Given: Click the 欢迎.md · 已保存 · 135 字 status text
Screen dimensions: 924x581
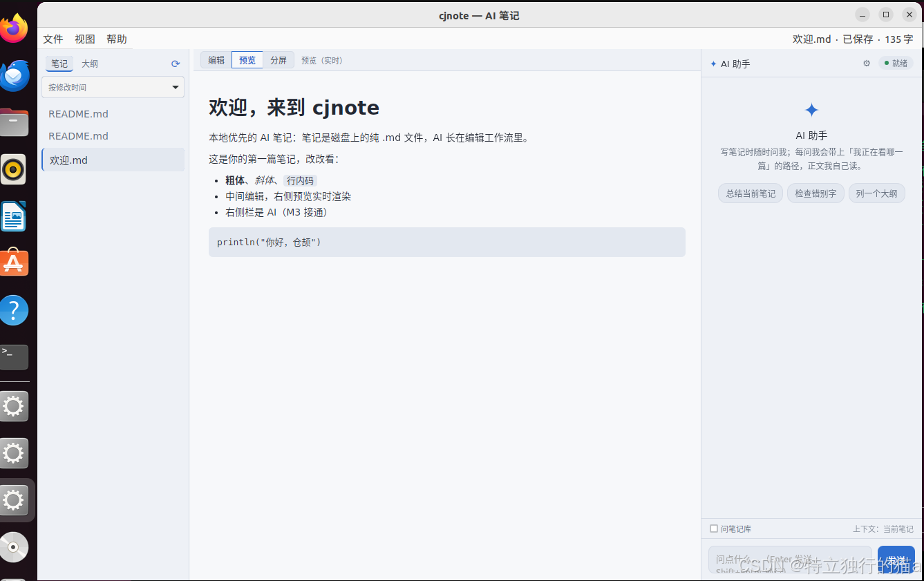Looking at the screenshot, I should click(x=853, y=39).
